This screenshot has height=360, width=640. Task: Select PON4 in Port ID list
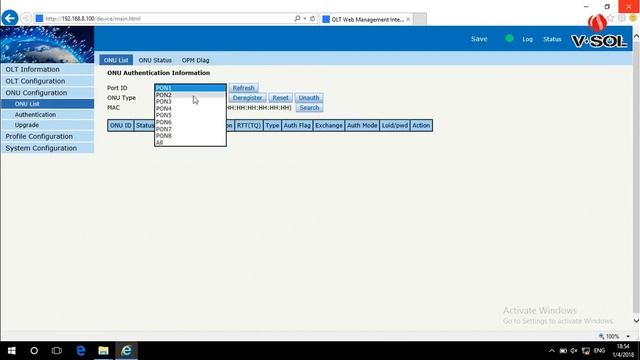click(190, 109)
